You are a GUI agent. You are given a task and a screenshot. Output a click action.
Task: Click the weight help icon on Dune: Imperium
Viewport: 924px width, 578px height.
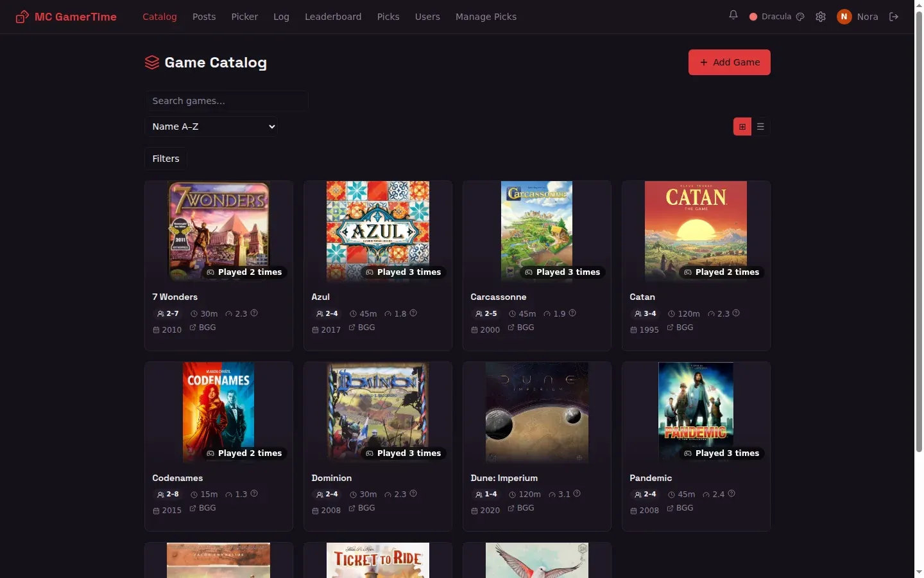(x=577, y=493)
